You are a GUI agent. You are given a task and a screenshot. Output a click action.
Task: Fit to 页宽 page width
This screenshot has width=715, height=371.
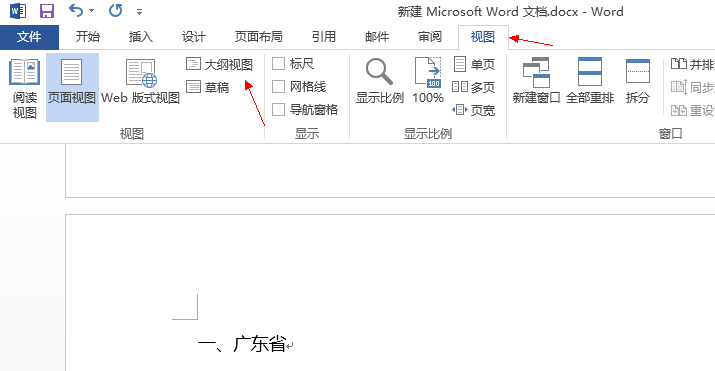click(474, 110)
